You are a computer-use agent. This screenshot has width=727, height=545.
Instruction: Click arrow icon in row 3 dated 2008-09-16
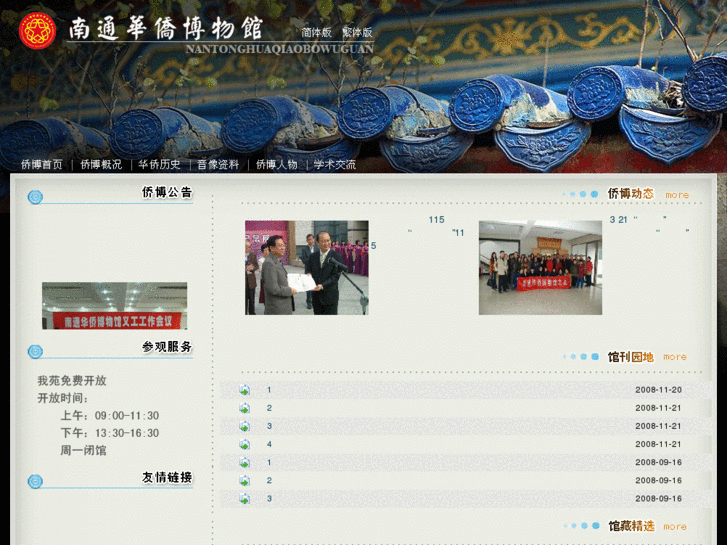click(x=244, y=499)
